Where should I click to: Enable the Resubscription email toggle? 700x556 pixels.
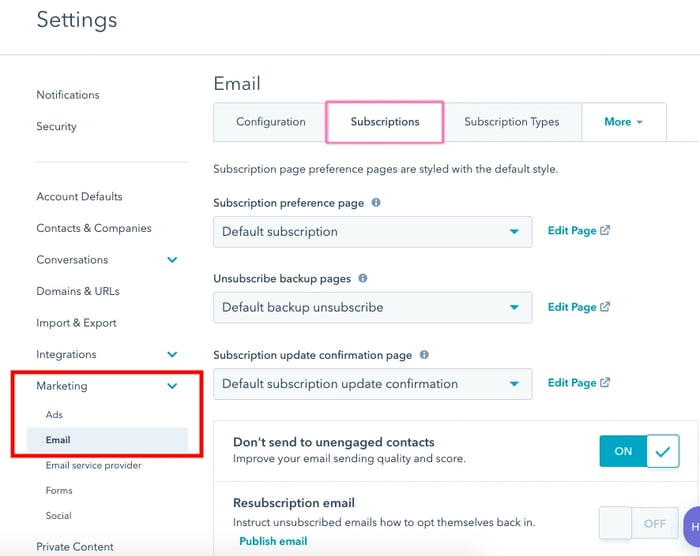(x=639, y=523)
